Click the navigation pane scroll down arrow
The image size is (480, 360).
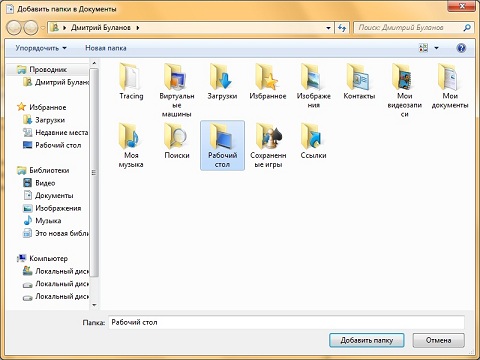coord(94,305)
